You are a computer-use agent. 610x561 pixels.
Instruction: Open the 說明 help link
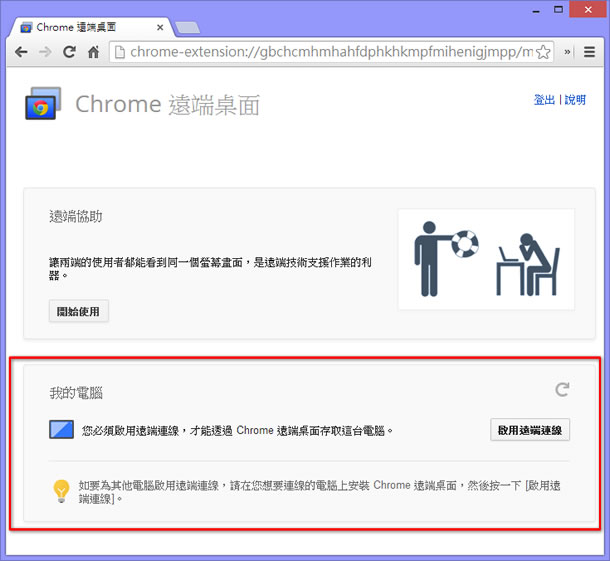(x=575, y=100)
